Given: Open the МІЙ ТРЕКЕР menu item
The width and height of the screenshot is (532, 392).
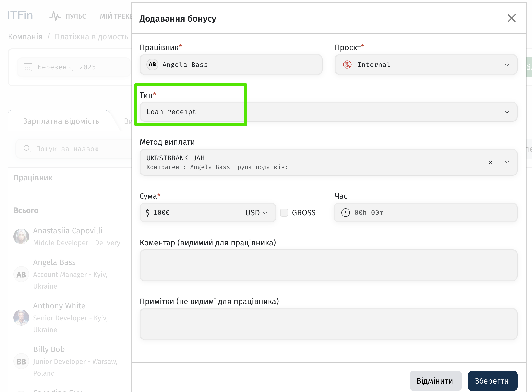Looking at the screenshot, I should pyautogui.click(x=116, y=16).
